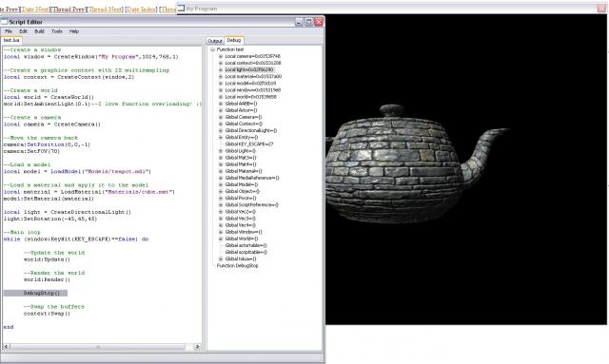Open the Tools menu
This screenshot has height=364, width=609.
(x=57, y=31)
